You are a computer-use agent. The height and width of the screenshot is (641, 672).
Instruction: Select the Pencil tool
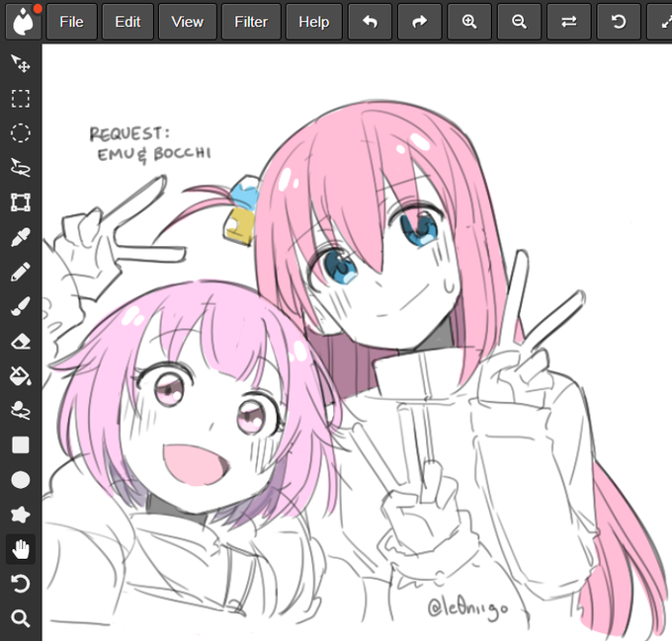point(21,272)
